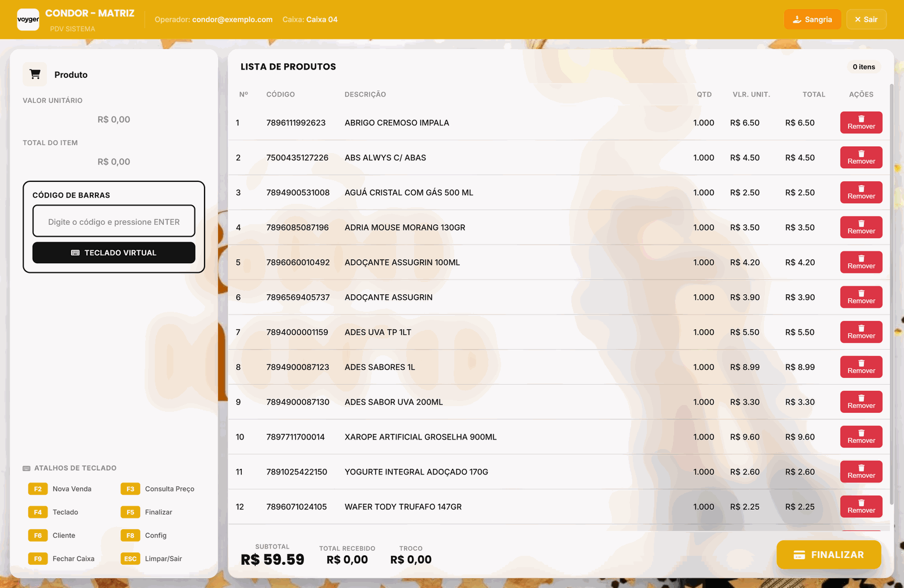Open the Sangria cash withdrawal
Image resolution: width=904 pixels, height=588 pixels.
(x=812, y=19)
